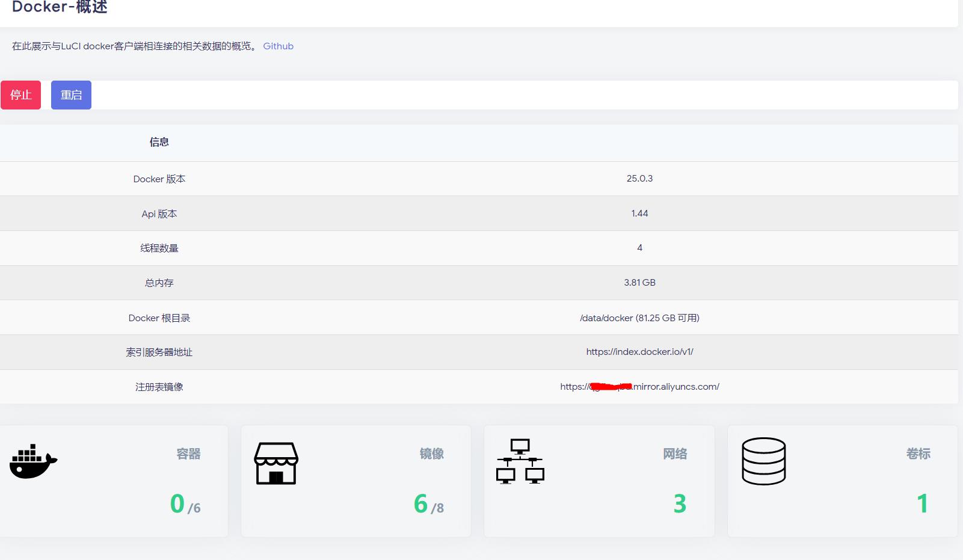Open the images storefront icon
Image resolution: width=963 pixels, height=560 pixels.
pyautogui.click(x=276, y=463)
